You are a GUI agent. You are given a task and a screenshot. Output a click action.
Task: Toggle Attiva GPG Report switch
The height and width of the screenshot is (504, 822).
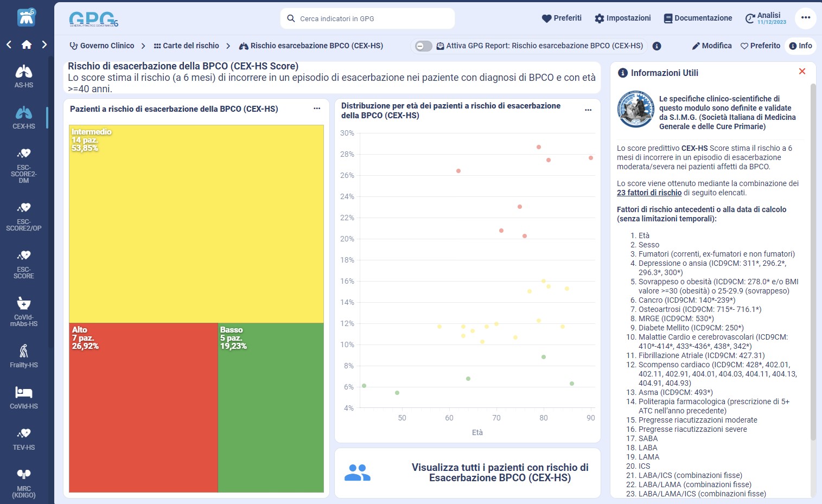pyautogui.click(x=423, y=46)
